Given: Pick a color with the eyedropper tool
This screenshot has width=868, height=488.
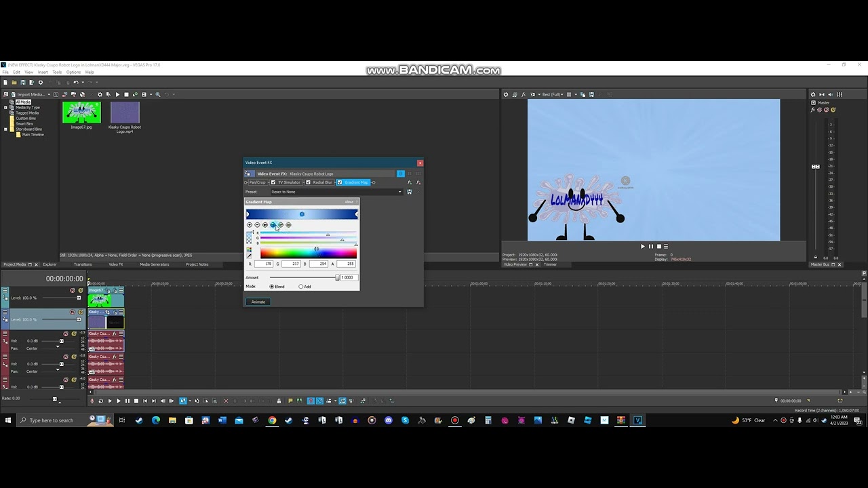Looking at the screenshot, I should (249, 256).
